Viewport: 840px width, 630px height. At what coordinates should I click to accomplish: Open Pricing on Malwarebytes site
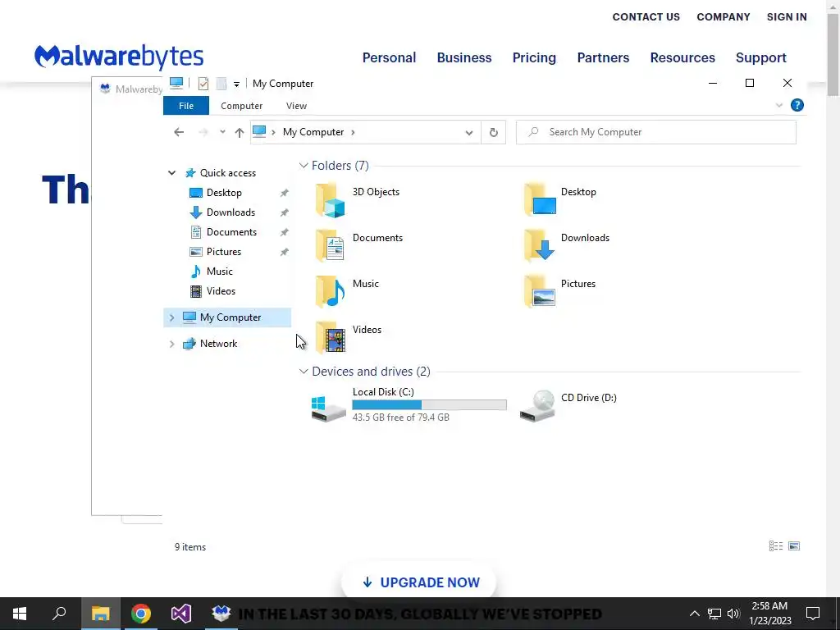point(534,57)
